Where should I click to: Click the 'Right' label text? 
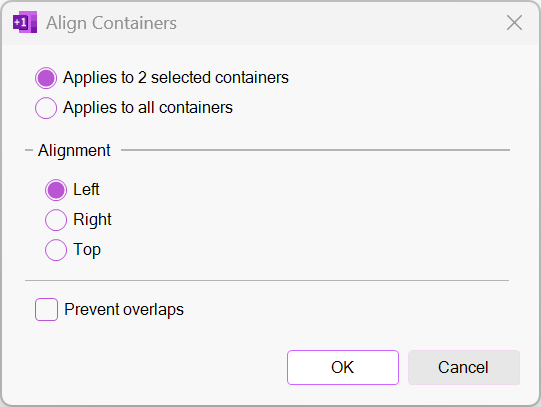tap(92, 220)
